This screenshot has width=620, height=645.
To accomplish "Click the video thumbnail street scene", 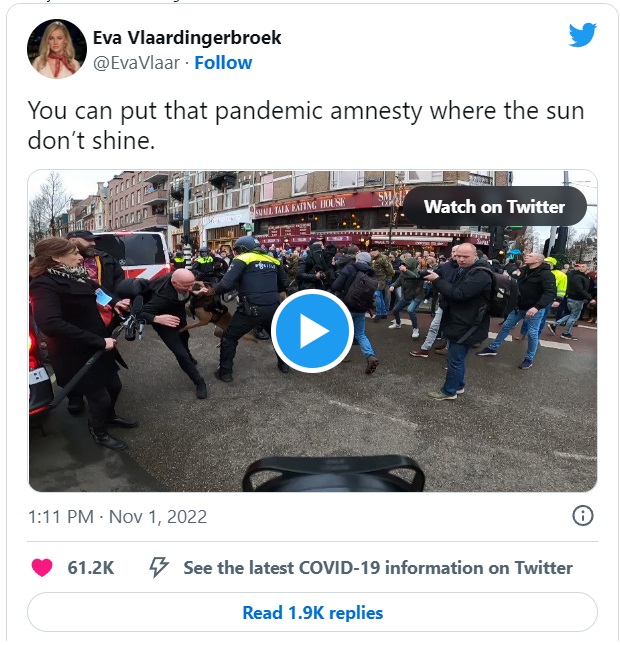I will coord(312,331).
